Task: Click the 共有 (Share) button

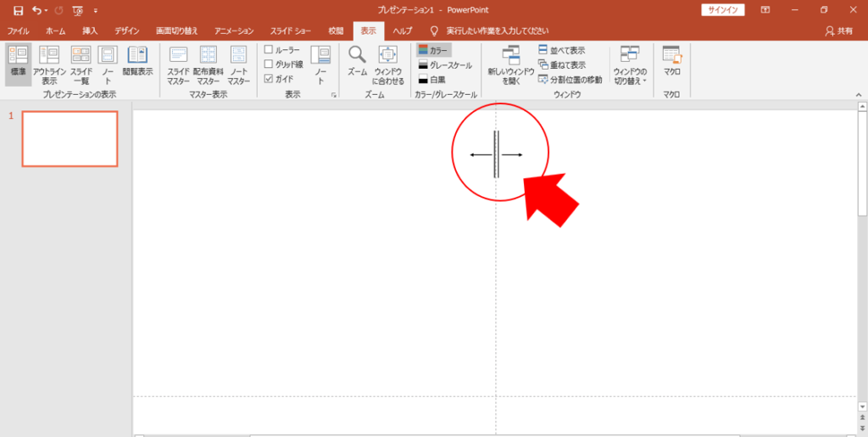Action: coord(838,31)
